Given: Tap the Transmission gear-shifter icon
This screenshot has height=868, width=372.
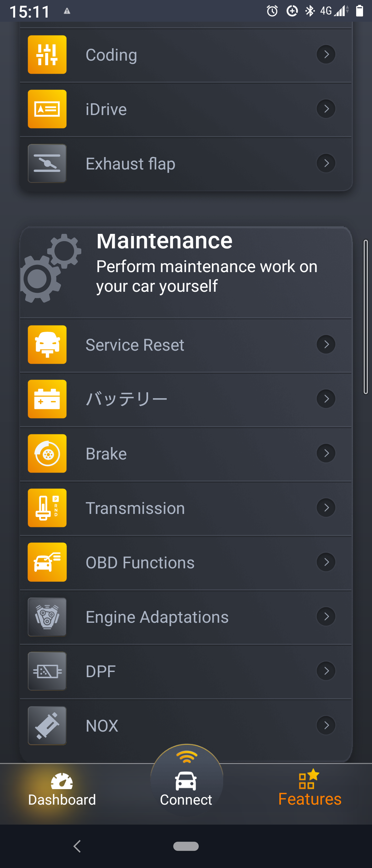Looking at the screenshot, I should coord(47,508).
